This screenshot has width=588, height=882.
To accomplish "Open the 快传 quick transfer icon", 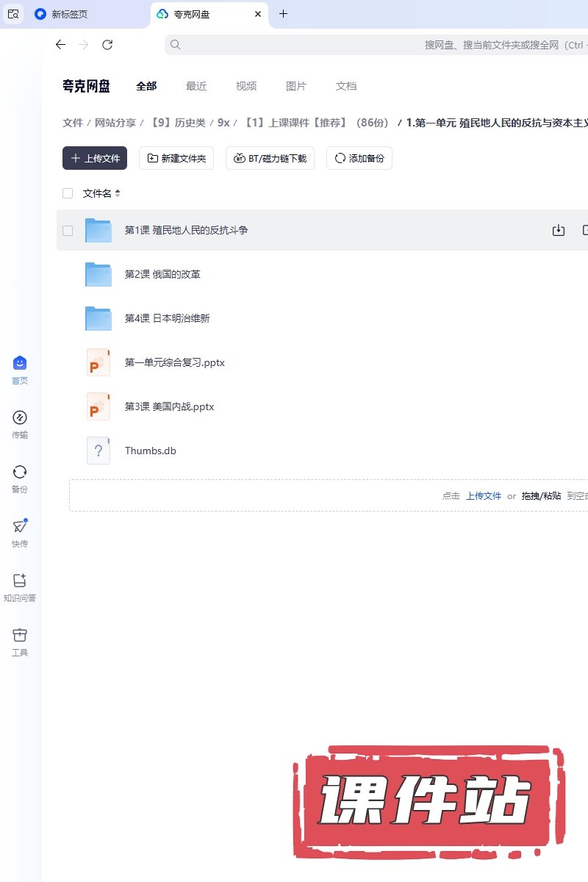I will [20, 527].
